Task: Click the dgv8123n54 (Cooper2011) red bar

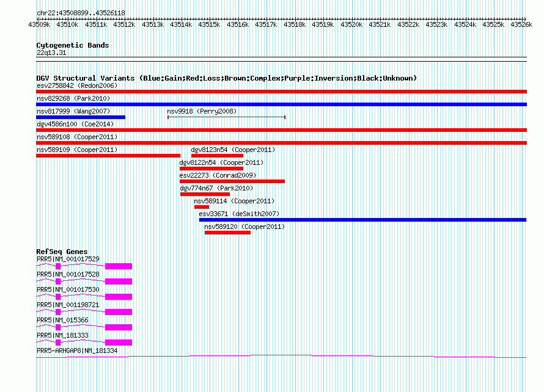Action: 217,156
